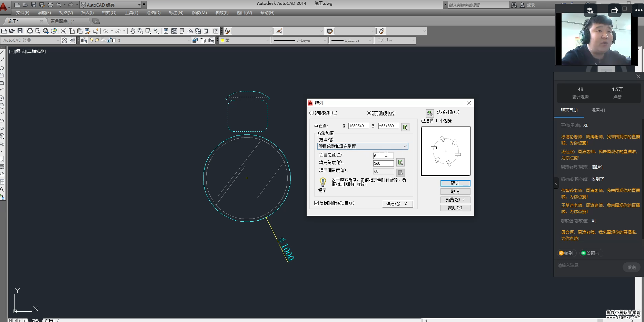
Task: Expand the details section in array dialog
Action: 397,204
